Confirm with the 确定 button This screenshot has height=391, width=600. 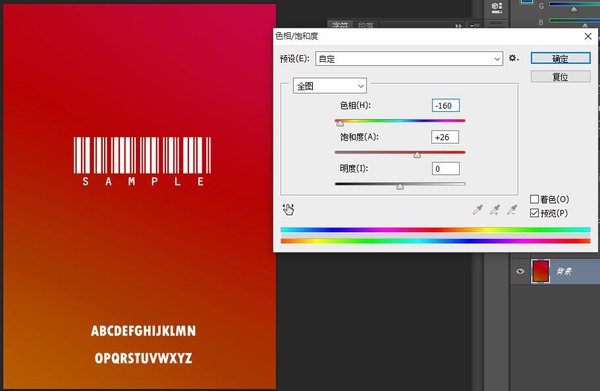click(561, 59)
